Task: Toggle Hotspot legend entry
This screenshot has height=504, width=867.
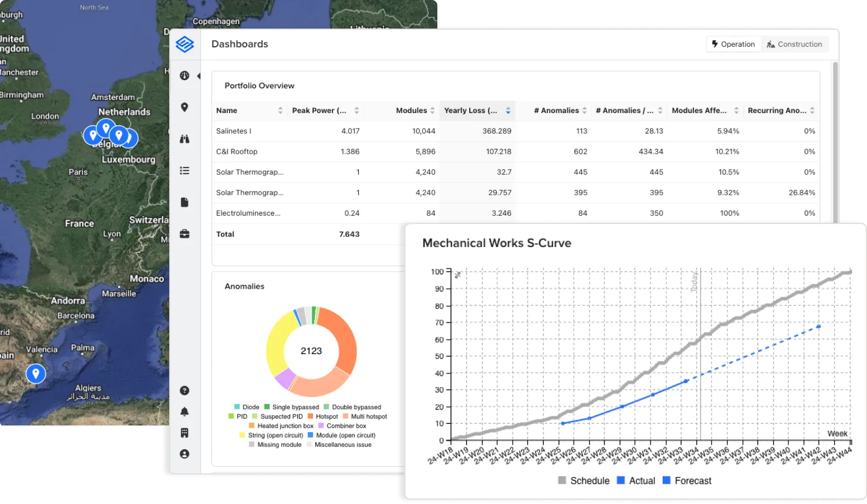Action: tap(323, 417)
